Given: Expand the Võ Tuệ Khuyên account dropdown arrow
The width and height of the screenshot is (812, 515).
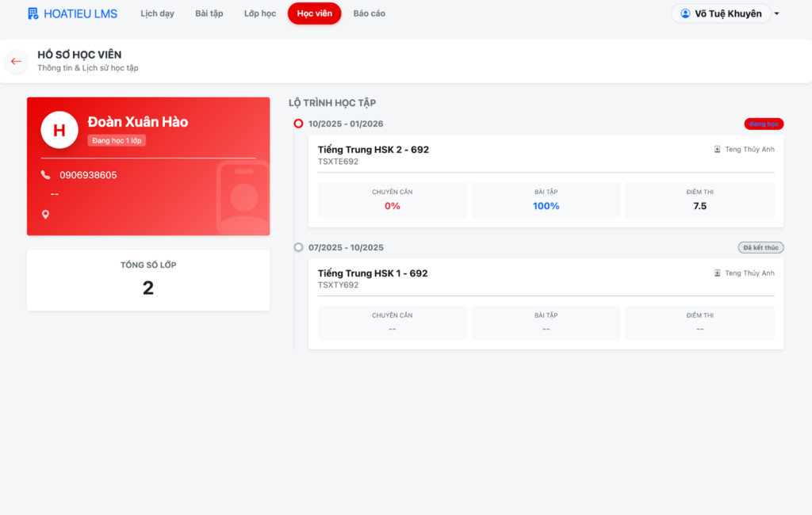Looking at the screenshot, I should (x=777, y=14).
